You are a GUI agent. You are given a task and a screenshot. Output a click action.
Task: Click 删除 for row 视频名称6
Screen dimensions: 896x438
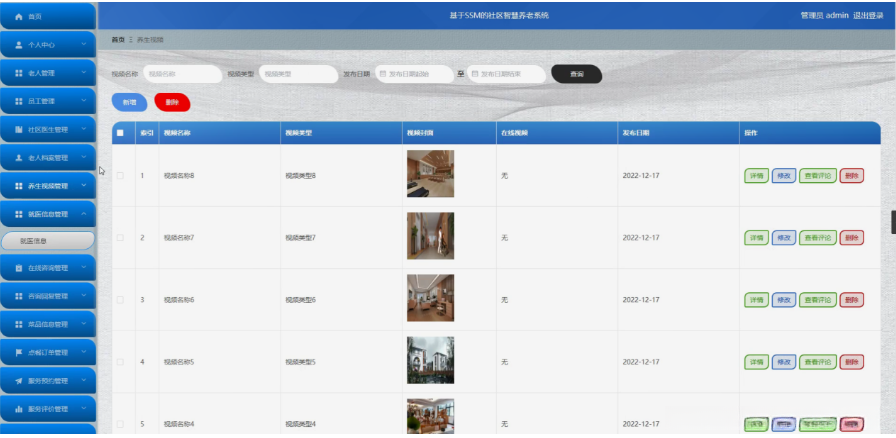point(851,300)
